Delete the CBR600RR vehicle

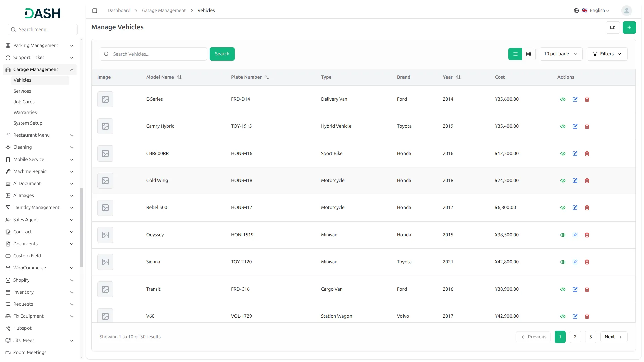(587, 154)
